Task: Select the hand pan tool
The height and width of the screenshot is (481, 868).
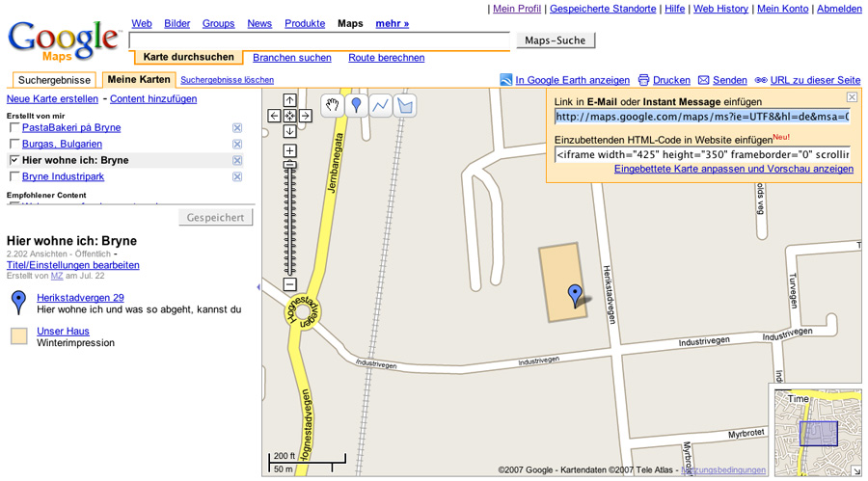Action: [332, 105]
